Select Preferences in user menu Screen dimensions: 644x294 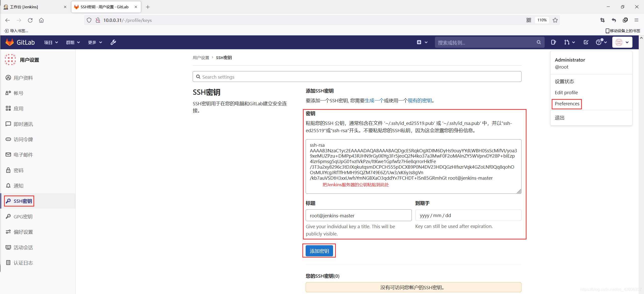pyautogui.click(x=567, y=104)
